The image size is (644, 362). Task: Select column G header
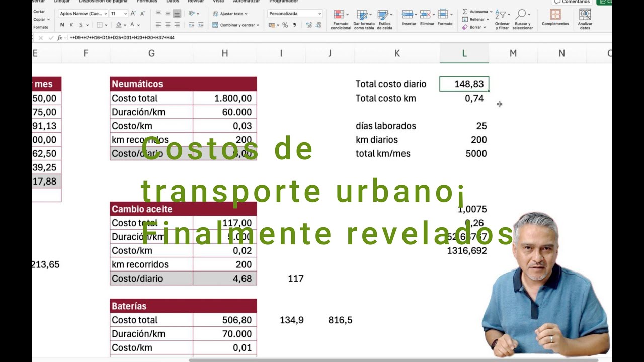[x=151, y=53]
